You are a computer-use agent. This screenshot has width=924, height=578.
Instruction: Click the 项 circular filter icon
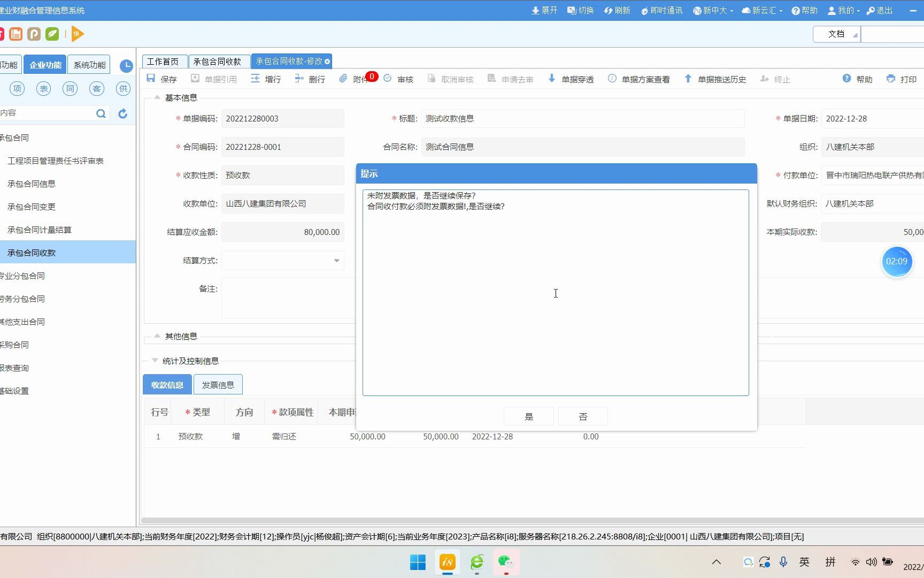[x=17, y=88]
